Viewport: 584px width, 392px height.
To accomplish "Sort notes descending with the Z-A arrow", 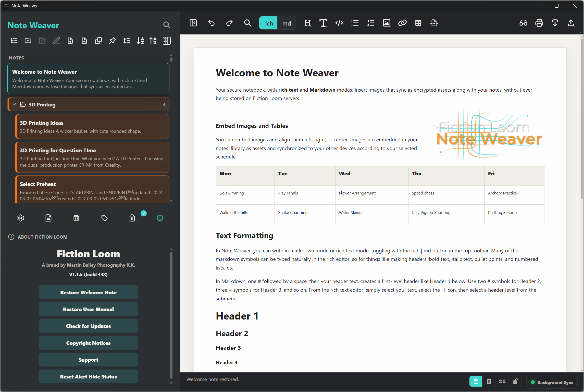I will click(x=153, y=41).
